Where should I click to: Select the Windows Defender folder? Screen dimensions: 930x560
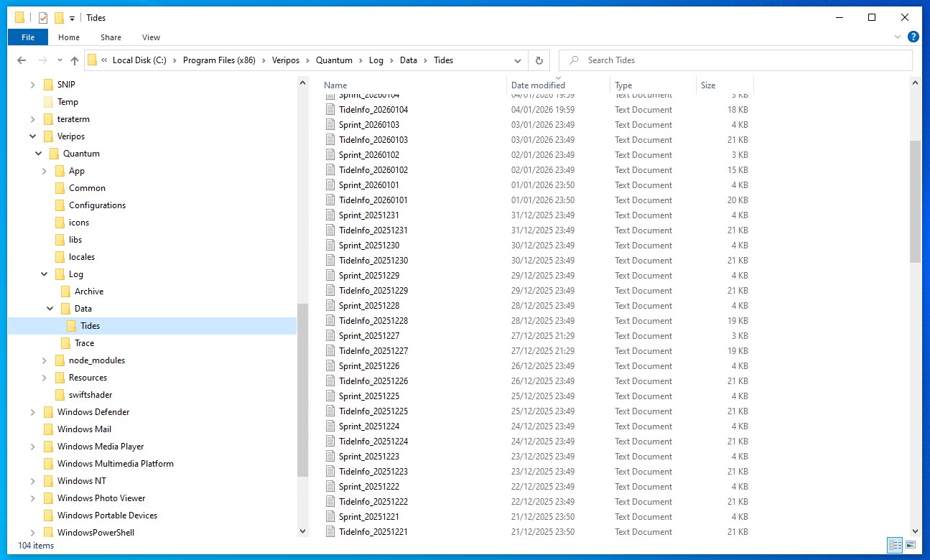pyautogui.click(x=93, y=412)
